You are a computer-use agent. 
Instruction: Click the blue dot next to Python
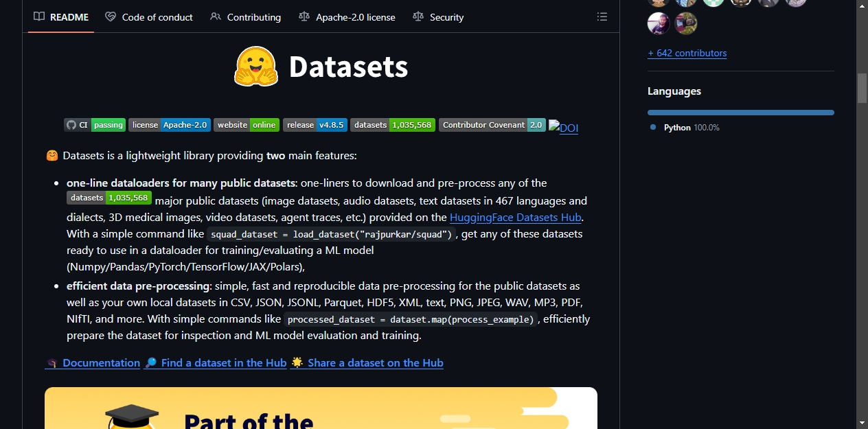(x=653, y=128)
